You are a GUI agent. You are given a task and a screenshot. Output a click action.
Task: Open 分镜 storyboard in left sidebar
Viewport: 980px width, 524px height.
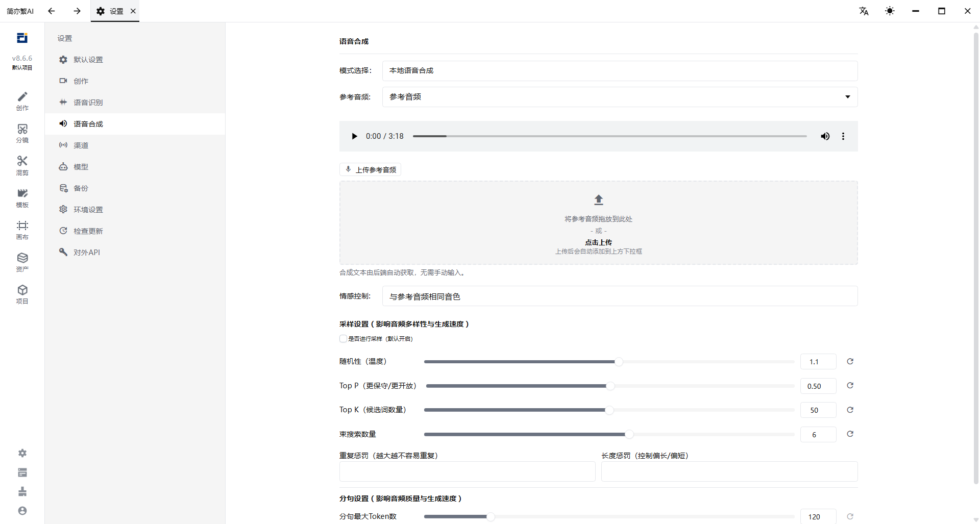pos(22,133)
